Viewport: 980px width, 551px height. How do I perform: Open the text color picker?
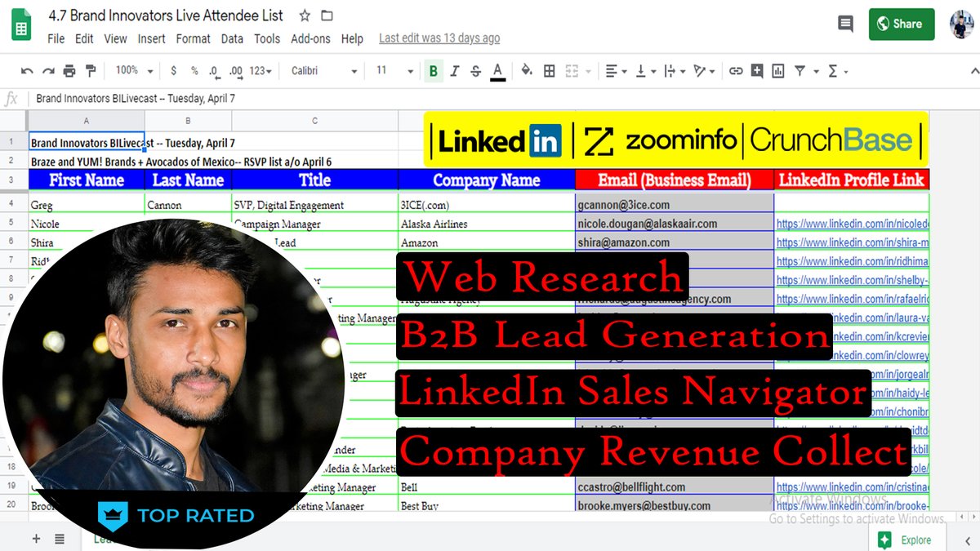[497, 72]
